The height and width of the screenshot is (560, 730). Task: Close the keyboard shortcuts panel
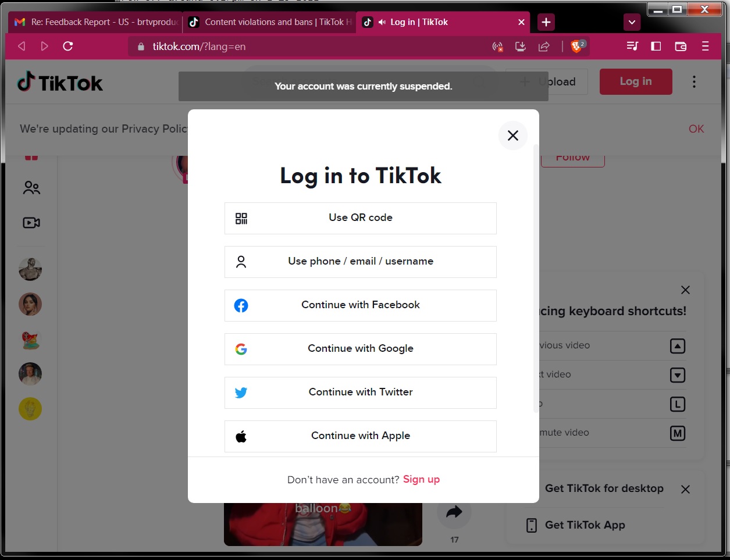coord(685,290)
